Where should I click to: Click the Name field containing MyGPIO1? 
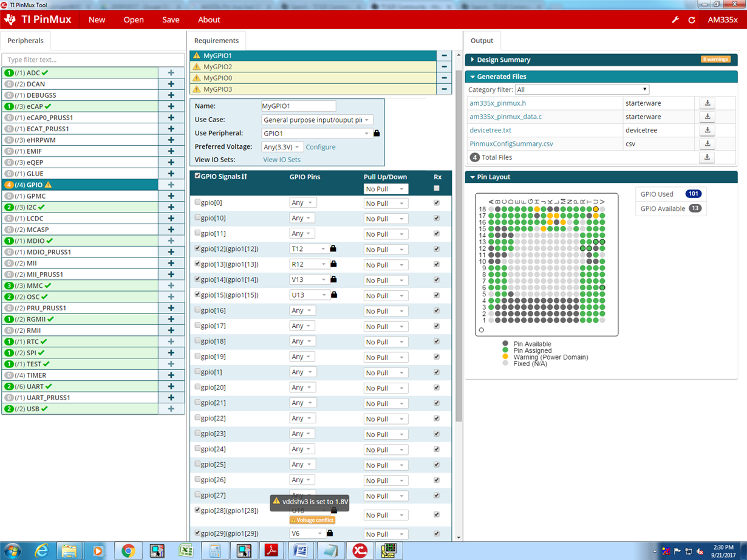[x=298, y=106]
